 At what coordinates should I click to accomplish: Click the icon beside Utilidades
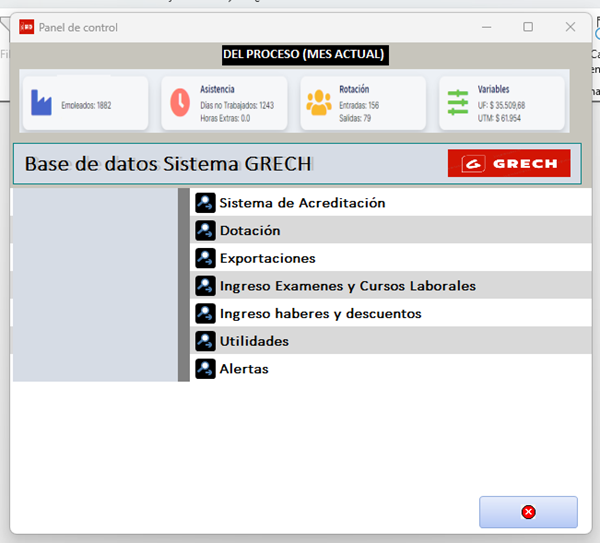pyautogui.click(x=205, y=341)
